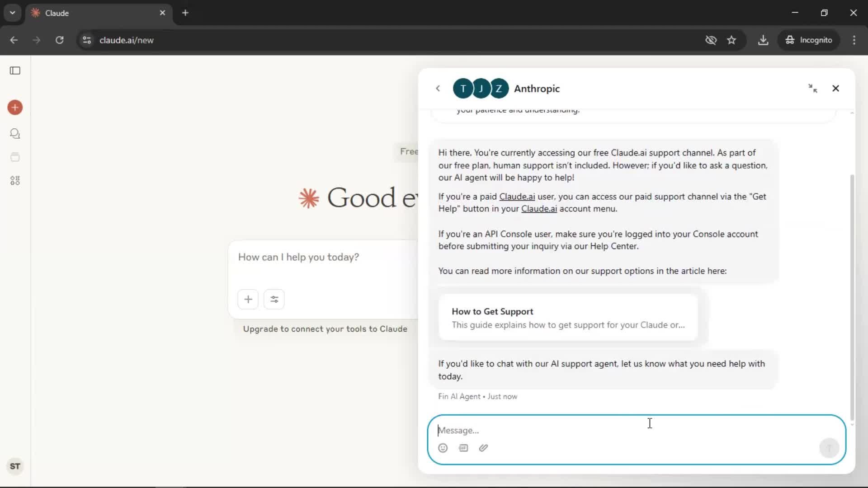Bookmark this tab with the star icon
Viewport: 868px width, 488px height.
(x=731, y=40)
